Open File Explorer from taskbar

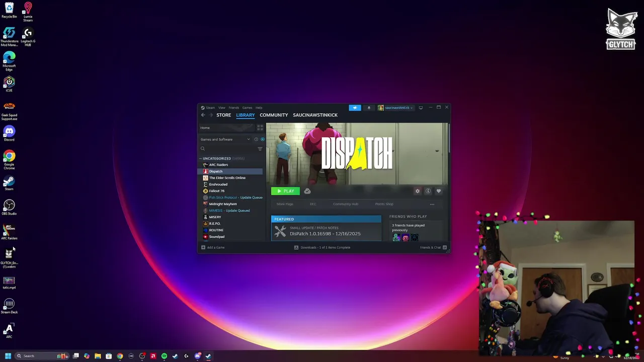(x=98, y=356)
